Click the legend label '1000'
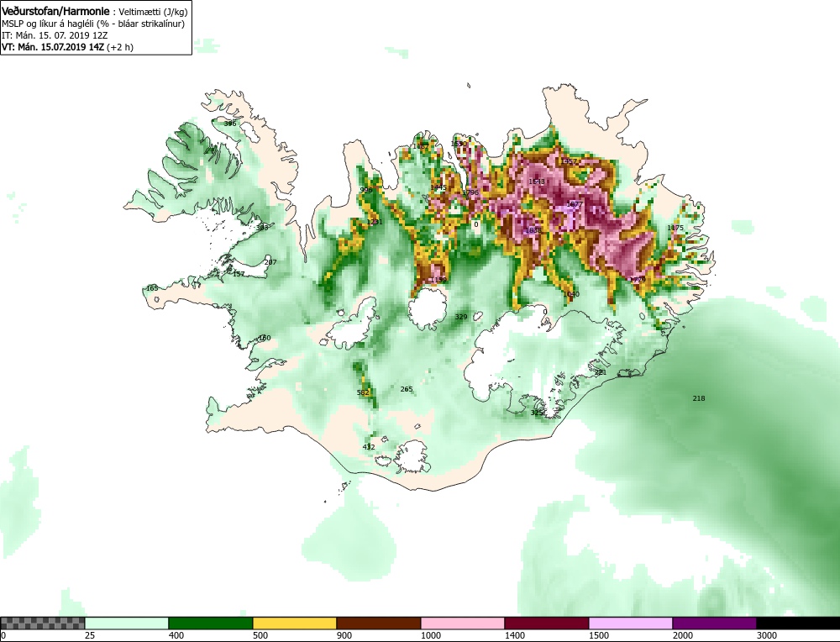This screenshot has width=840, height=642. pyautogui.click(x=431, y=635)
